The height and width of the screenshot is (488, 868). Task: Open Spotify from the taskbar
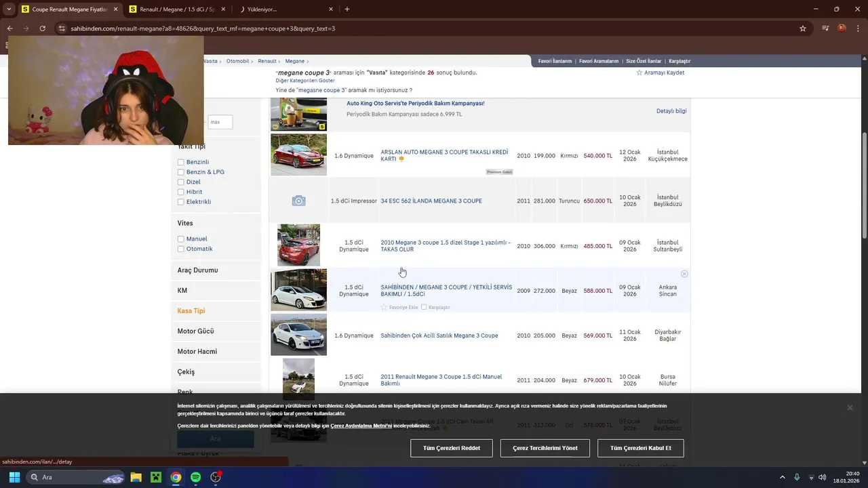[x=195, y=477]
